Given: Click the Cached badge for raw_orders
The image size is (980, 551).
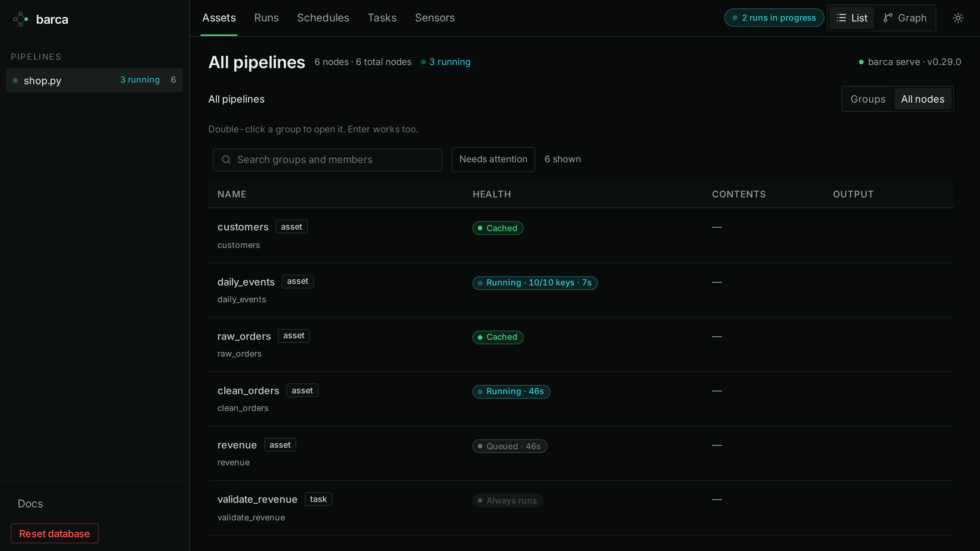Looking at the screenshot, I should (x=498, y=337).
